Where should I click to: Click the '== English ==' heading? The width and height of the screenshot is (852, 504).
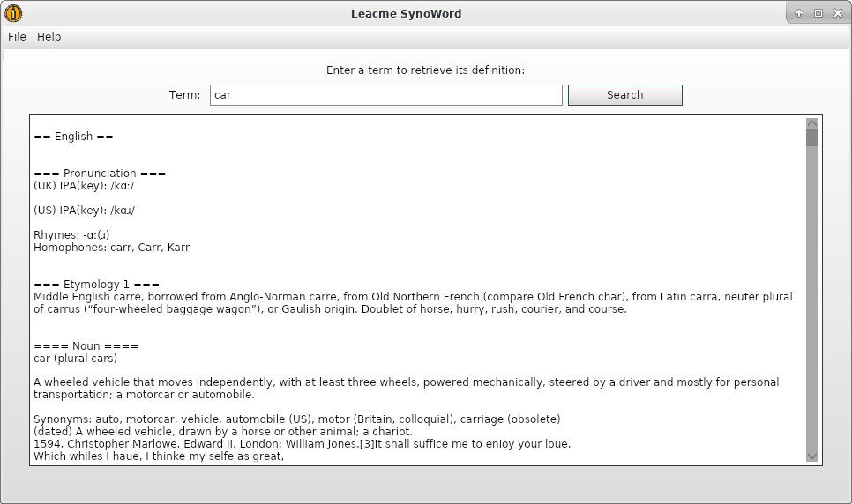73,137
